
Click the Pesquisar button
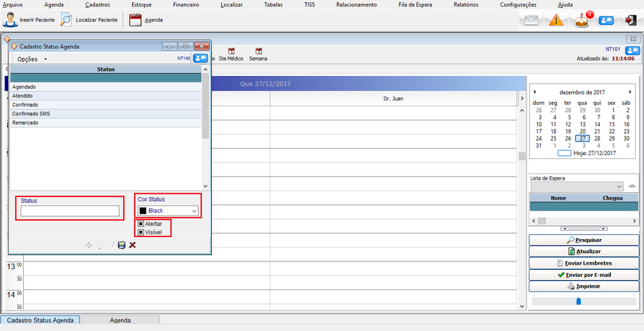[584, 240]
